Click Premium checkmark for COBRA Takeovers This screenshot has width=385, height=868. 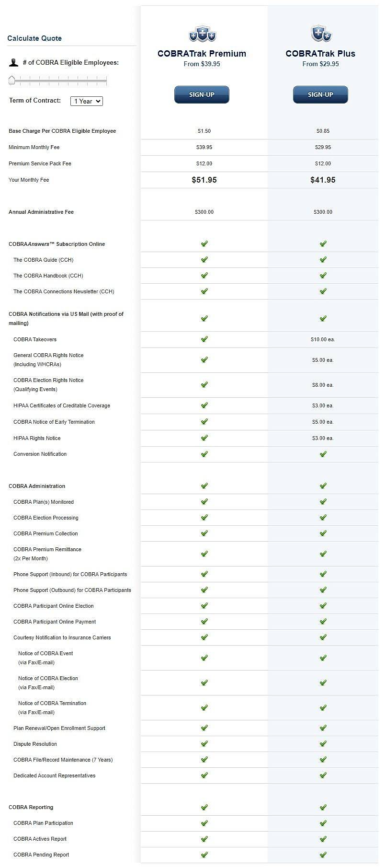pyautogui.click(x=204, y=339)
